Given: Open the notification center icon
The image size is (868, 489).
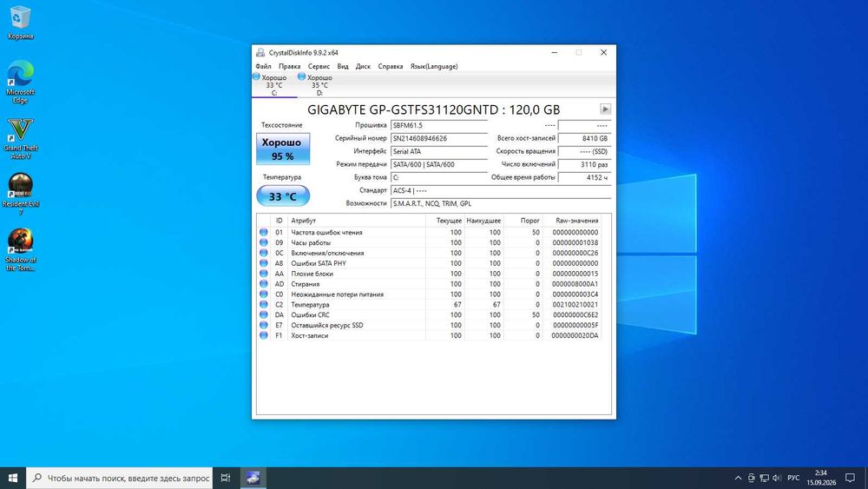Looking at the screenshot, I should coord(851,478).
